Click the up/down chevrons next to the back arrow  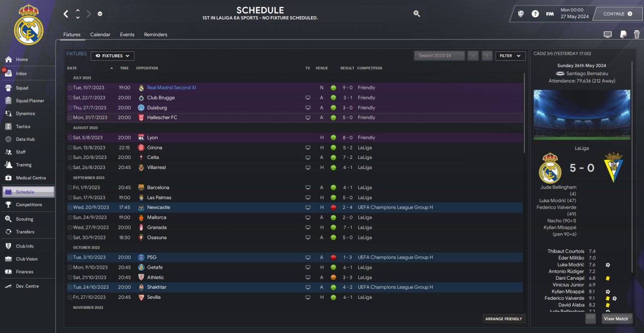tap(77, 14)
